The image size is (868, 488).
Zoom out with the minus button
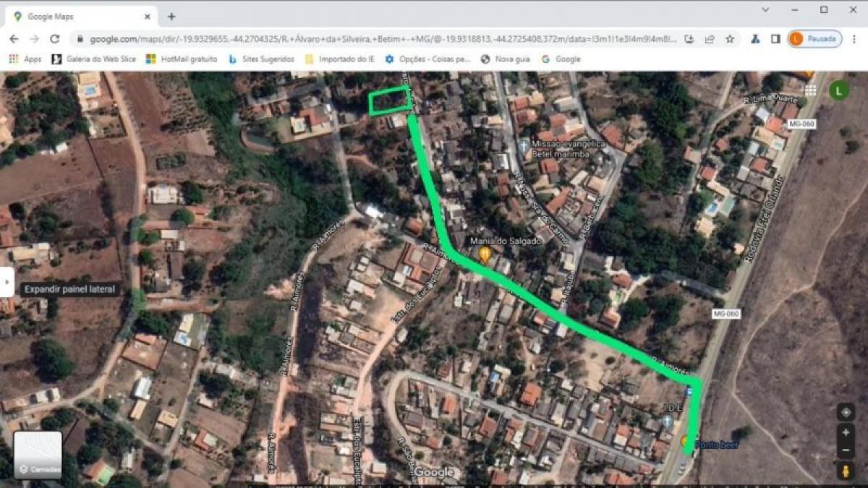pyautogui.click(x=845, y=450)
